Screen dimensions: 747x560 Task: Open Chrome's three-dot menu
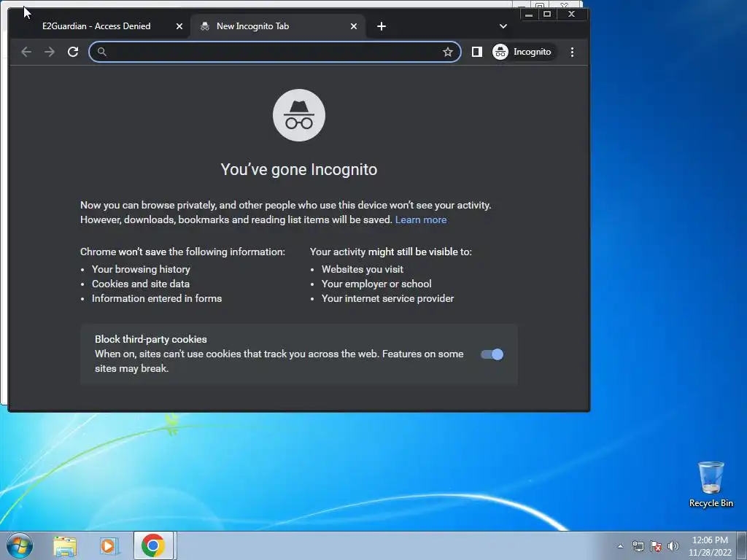[x=572, y=52]
